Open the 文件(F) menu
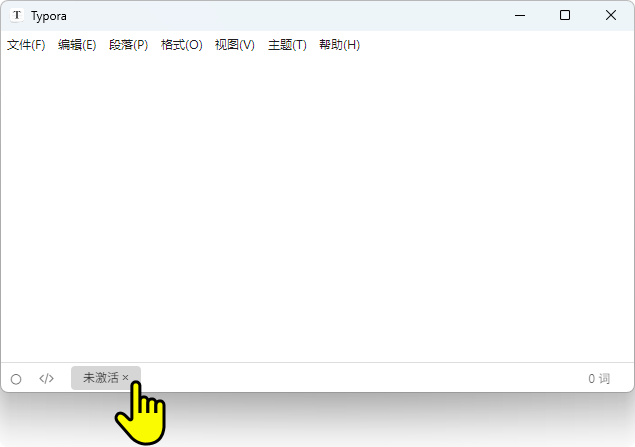This screenshot has width=635, height=447. 26,45
